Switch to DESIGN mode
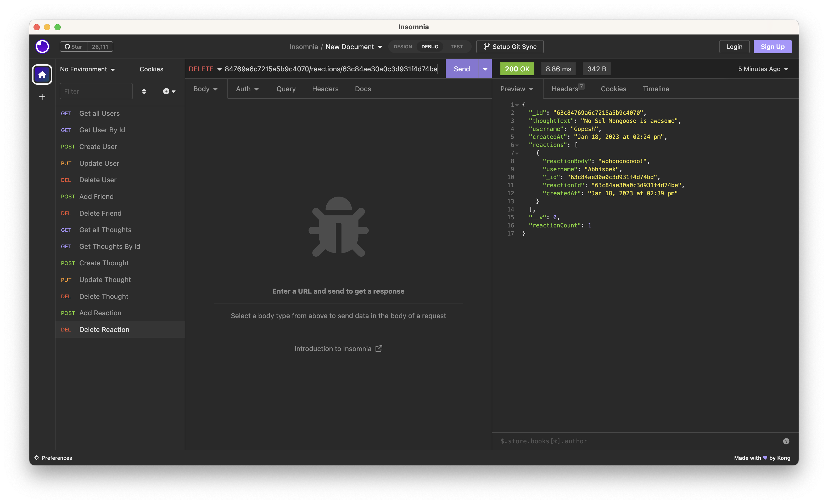This screenshot has height=504, width=828. click(402, 47)
